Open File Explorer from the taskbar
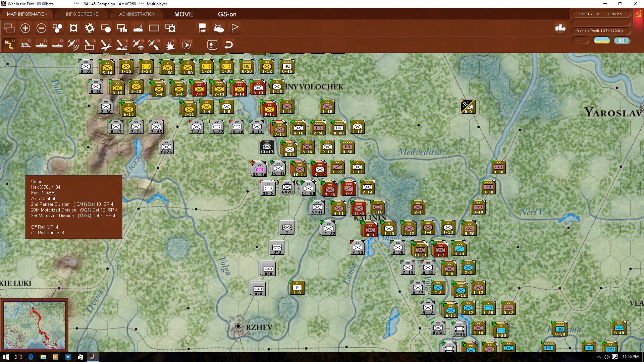The width and height of the screenshot is (644, 362). coord(43,357)
